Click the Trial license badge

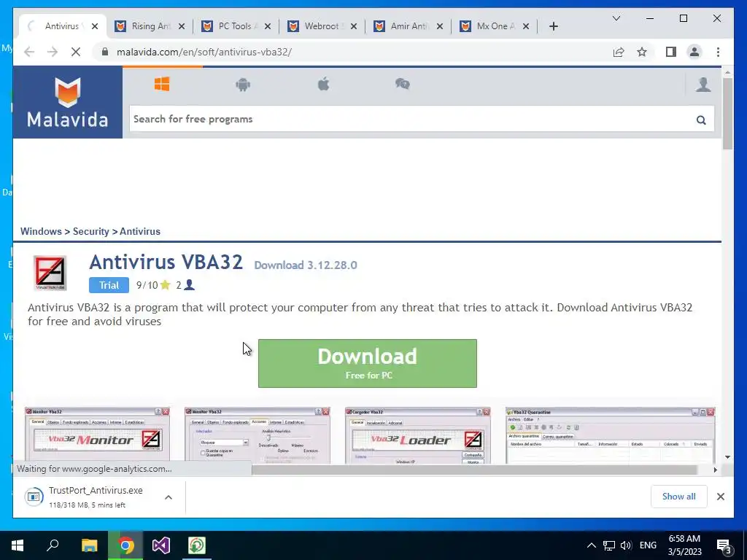tap(109, 285)
